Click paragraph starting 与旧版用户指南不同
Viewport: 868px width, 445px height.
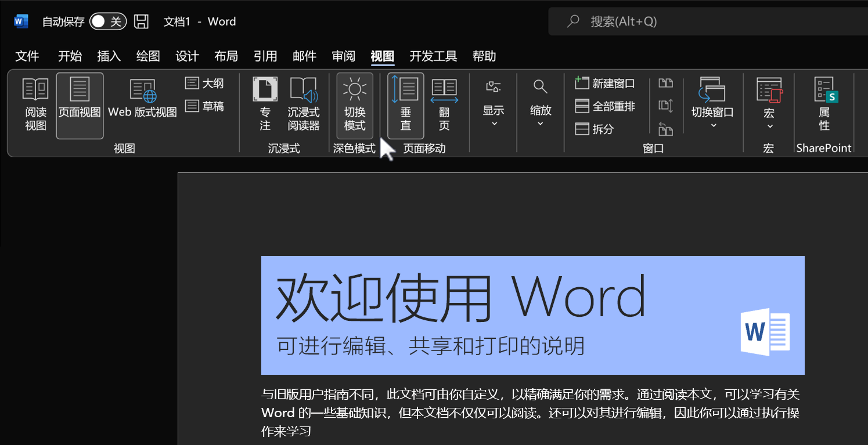click(x=531, y=413)
